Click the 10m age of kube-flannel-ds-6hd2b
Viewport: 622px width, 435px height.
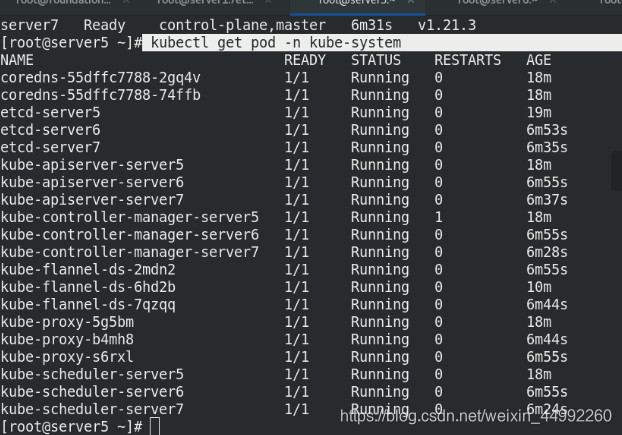pyautogui.click(x=539, y=287)
